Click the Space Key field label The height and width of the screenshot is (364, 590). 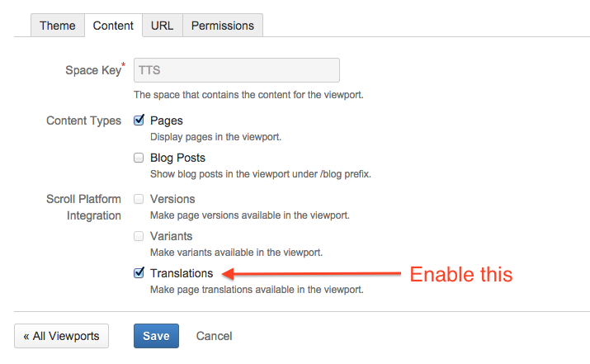pyautogui.click(x=92, y=71)
